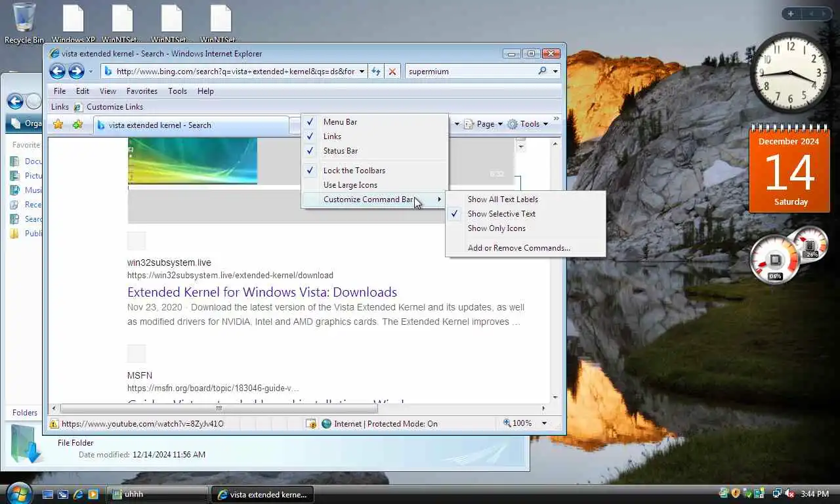Image resolution: width=840 pixels, height=504 pixels.
Task: Click the horizontal scrollbar thumb in IE
Action: point(219,408)
